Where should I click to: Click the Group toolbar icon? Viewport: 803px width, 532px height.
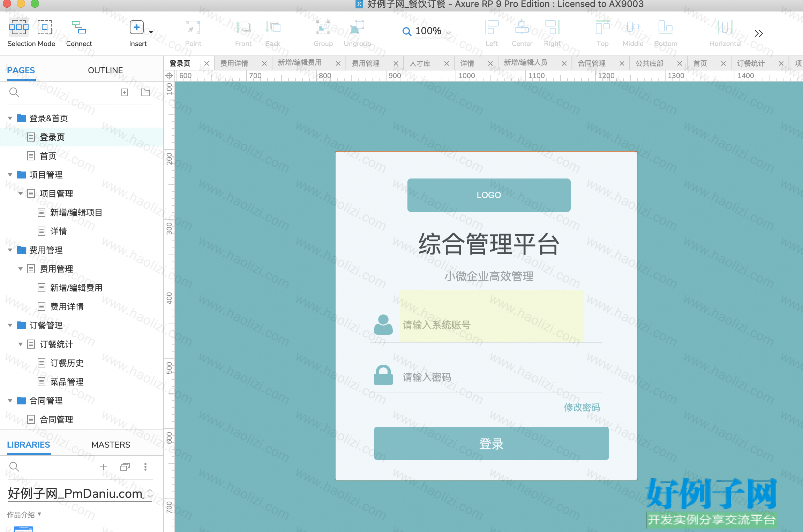coord(323,27)
